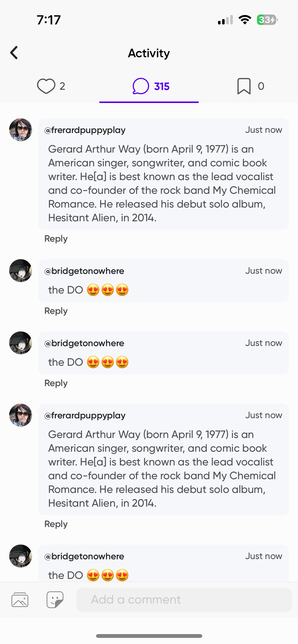
Task: Tap the Add a comment field
Action: 184,599
